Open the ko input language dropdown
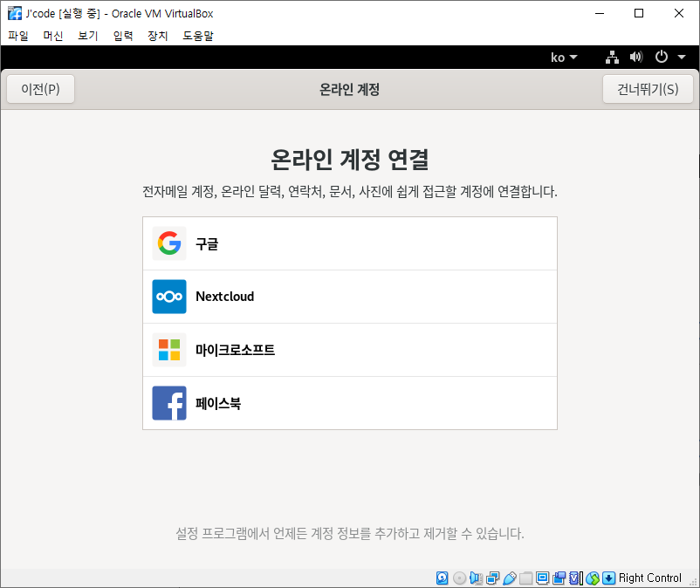 pyautogui.click(x=564, y=57)
